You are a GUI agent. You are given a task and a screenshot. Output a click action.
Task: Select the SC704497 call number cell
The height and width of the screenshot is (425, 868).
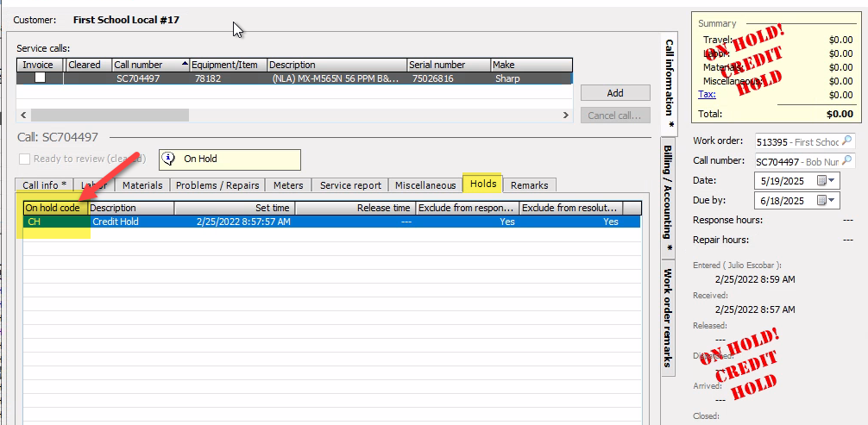click(151, 78)
